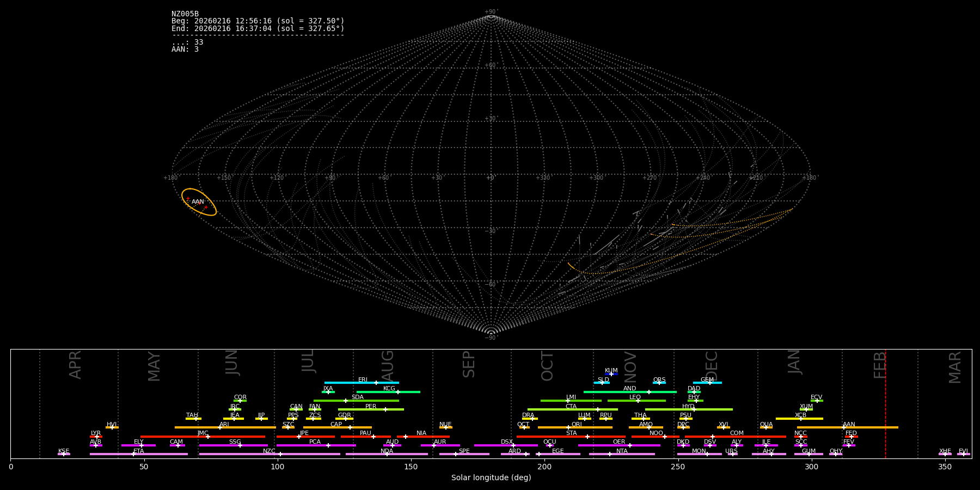Click the JMC shower label
The image size is (980, 490).
(203, 433)
